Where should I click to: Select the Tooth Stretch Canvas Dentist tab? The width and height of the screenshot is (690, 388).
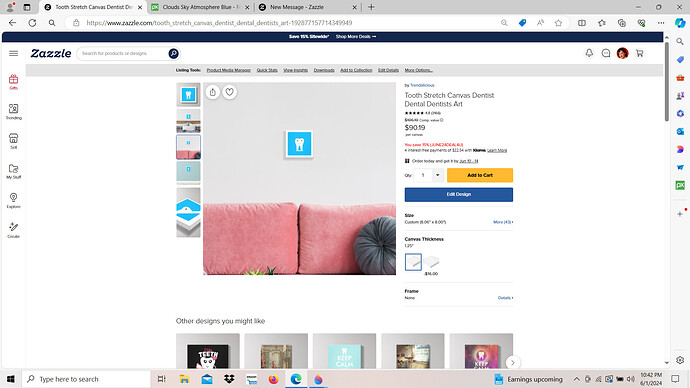(94, 7)
